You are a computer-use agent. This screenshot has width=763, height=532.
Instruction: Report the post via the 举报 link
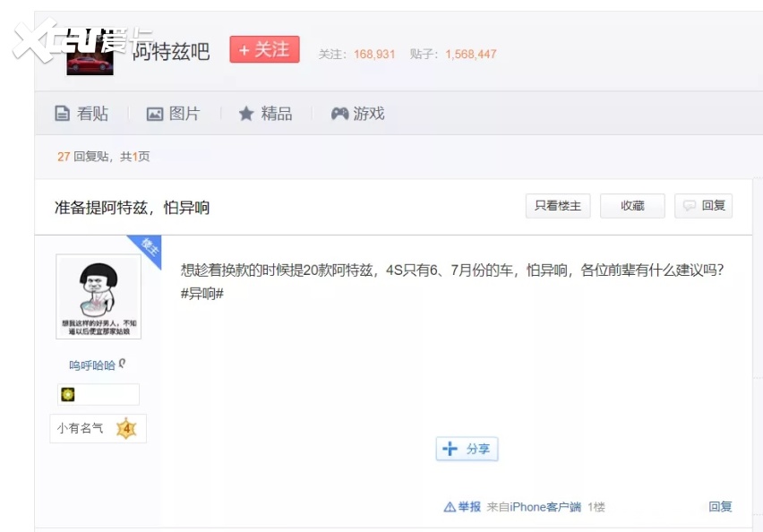coord(463,507)
